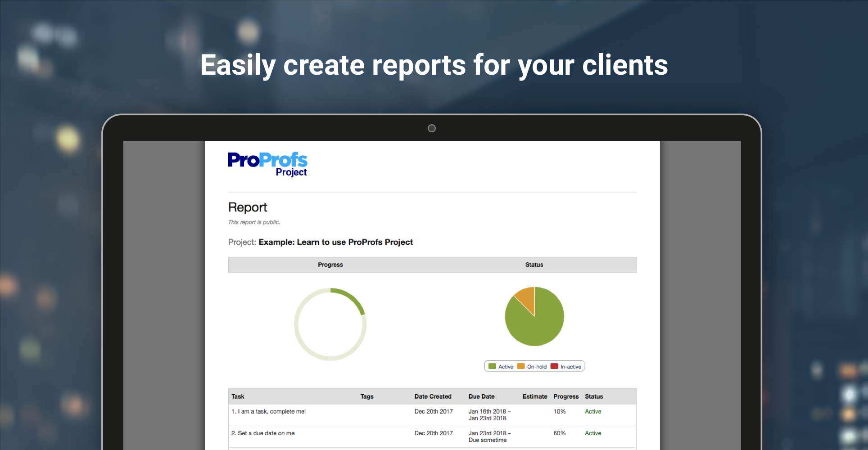
Task: Select the project title 'Example: Learn to use ProProfs Project'
Action: 335,242
